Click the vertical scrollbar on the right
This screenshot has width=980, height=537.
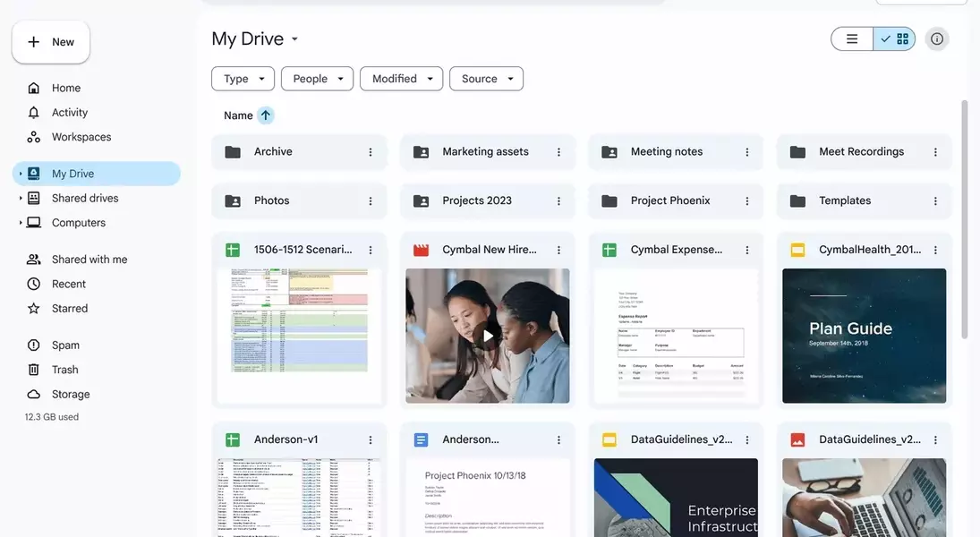coord(965,219)
